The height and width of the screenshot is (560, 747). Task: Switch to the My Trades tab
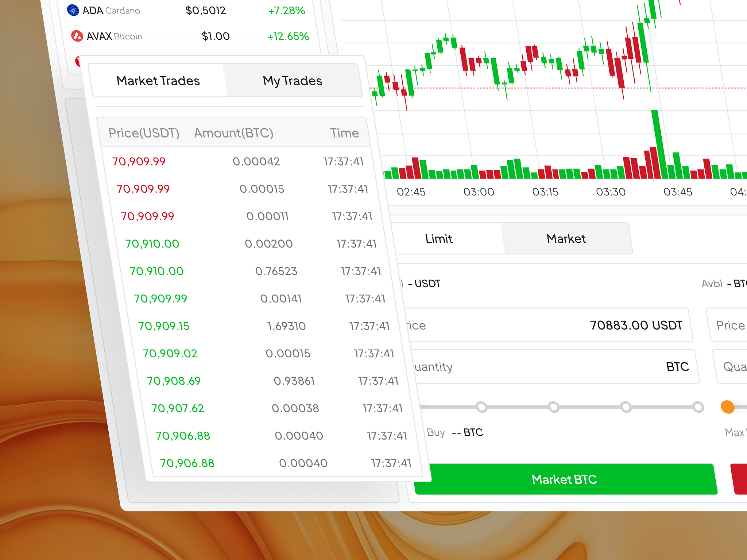tap(293, 81)
